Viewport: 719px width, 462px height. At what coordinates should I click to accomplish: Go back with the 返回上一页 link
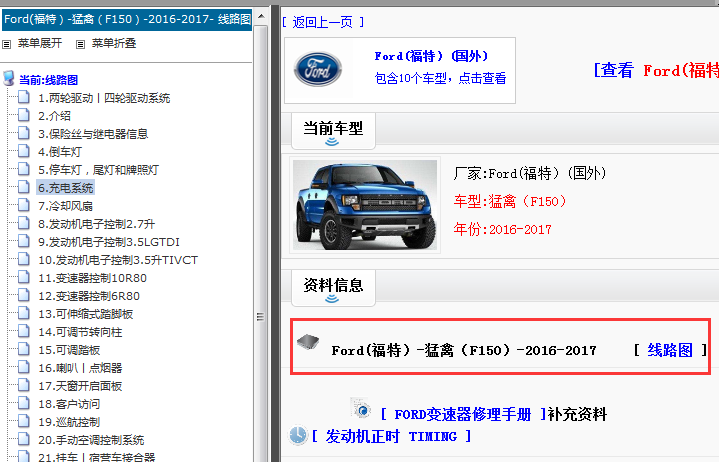[x=323, y=22]
